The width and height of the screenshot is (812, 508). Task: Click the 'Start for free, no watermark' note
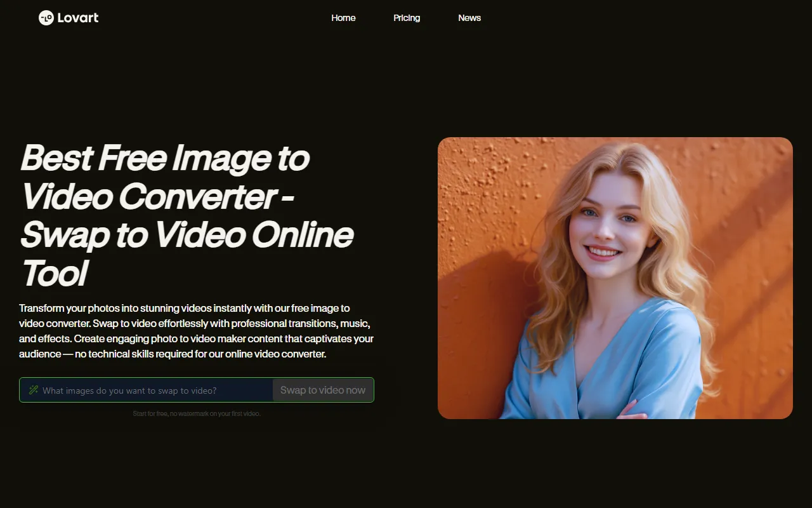[x=197, y=414]
